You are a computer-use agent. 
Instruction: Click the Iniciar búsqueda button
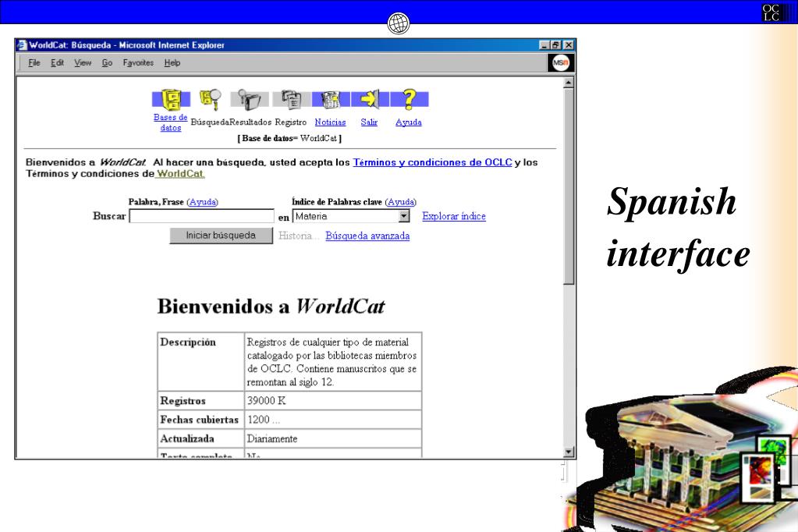coord(221,236)
